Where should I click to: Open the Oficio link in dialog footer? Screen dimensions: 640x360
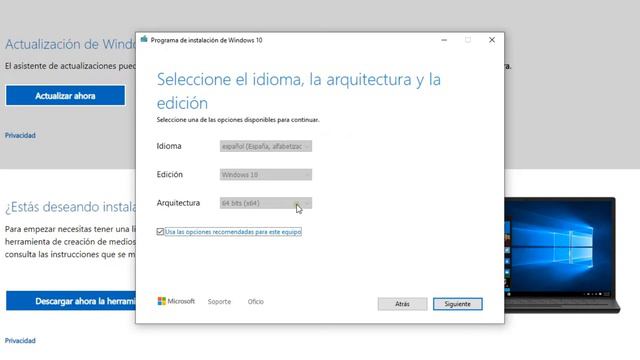[256, 302]
